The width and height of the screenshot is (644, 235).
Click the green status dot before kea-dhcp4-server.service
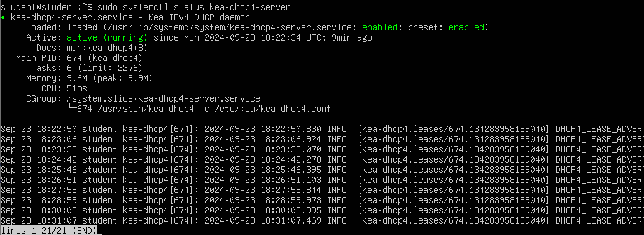point(3,18)
